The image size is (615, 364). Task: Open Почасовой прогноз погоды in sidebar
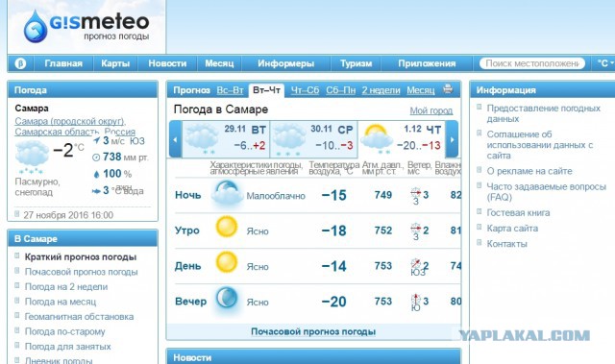pos(81,272)
